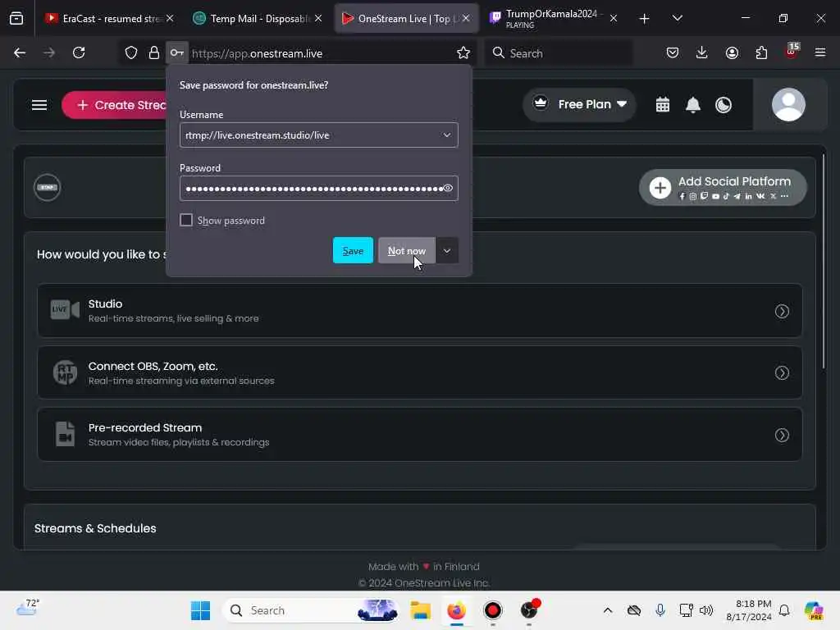Viewport: 840px width, 630px height.
Task: Show hidden system tray icons
Action: [608, 610]
